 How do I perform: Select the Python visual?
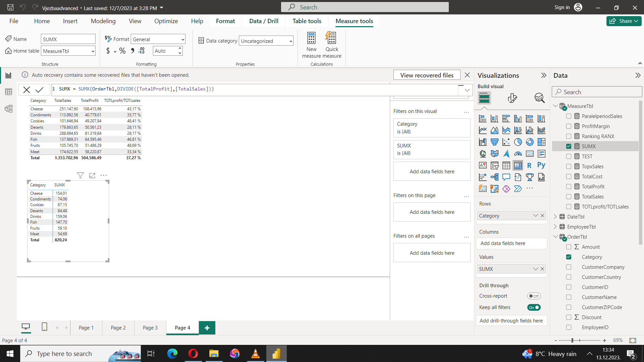(541, 165)
